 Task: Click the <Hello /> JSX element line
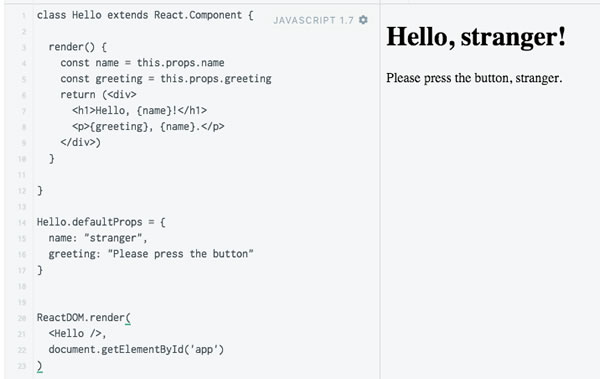click(x=77, y=333)
